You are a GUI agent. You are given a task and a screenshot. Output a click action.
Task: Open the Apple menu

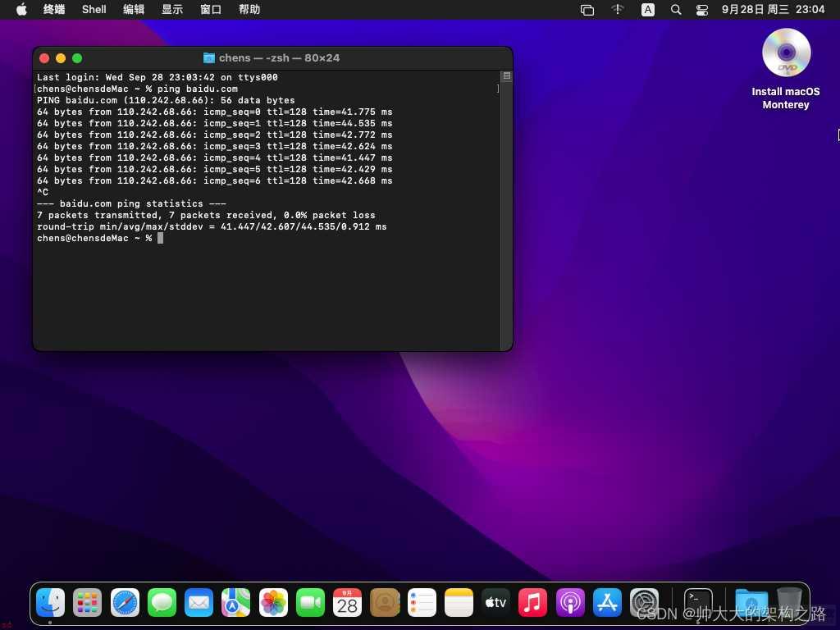(21, 9)
